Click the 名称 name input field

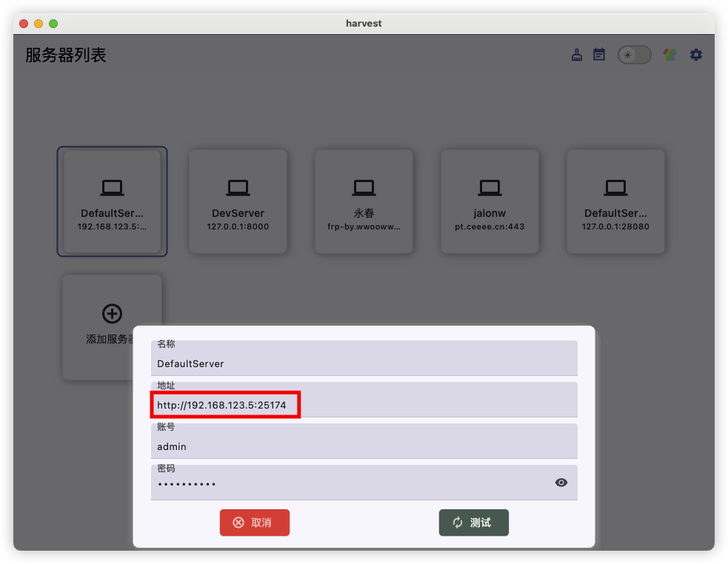coord(364,363)
